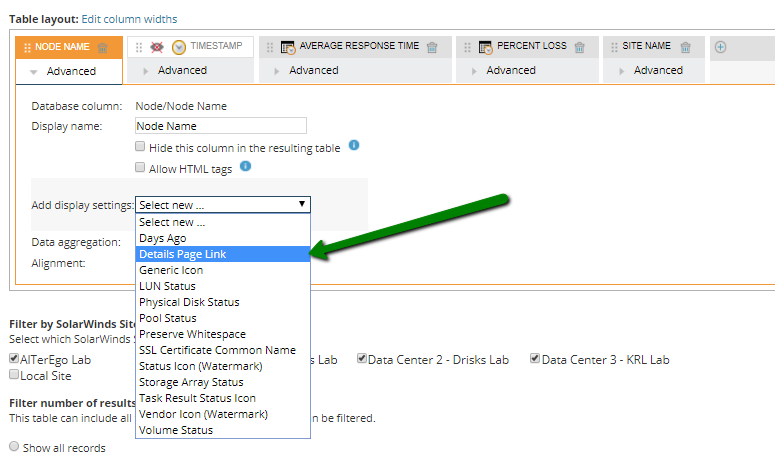
Task: Grab the Node Name column drag handle
Action: pos(27,48)
